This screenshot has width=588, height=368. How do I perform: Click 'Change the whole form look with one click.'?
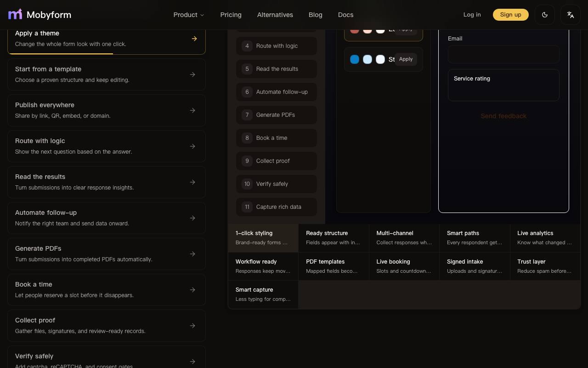click(71, 44)
